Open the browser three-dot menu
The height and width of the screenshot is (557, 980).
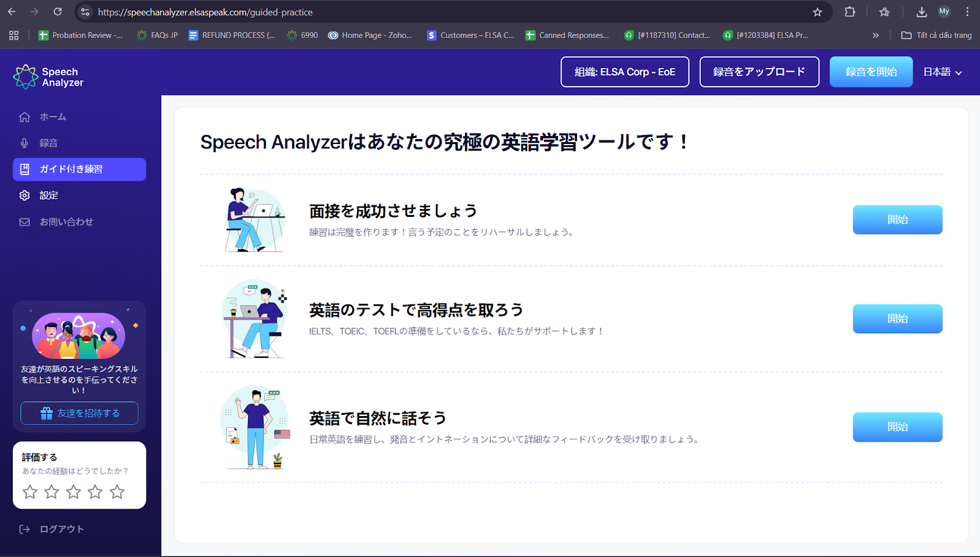point(967,12)
